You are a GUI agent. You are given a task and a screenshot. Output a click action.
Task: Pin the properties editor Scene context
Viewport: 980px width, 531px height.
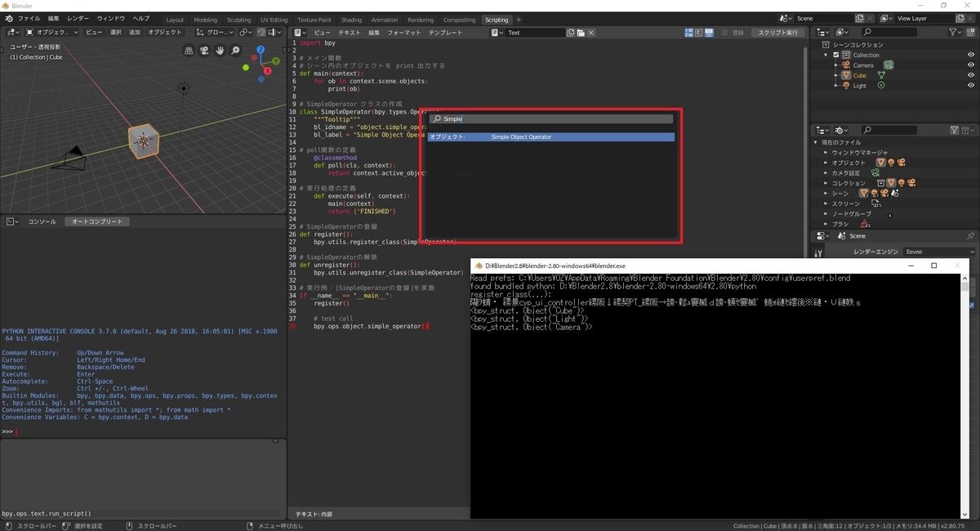coord(971,236)
